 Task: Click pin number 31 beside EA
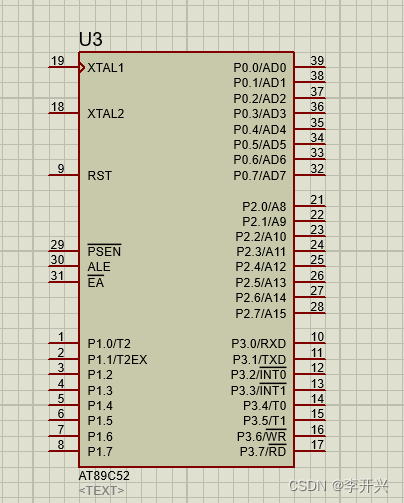coord(57,276)
